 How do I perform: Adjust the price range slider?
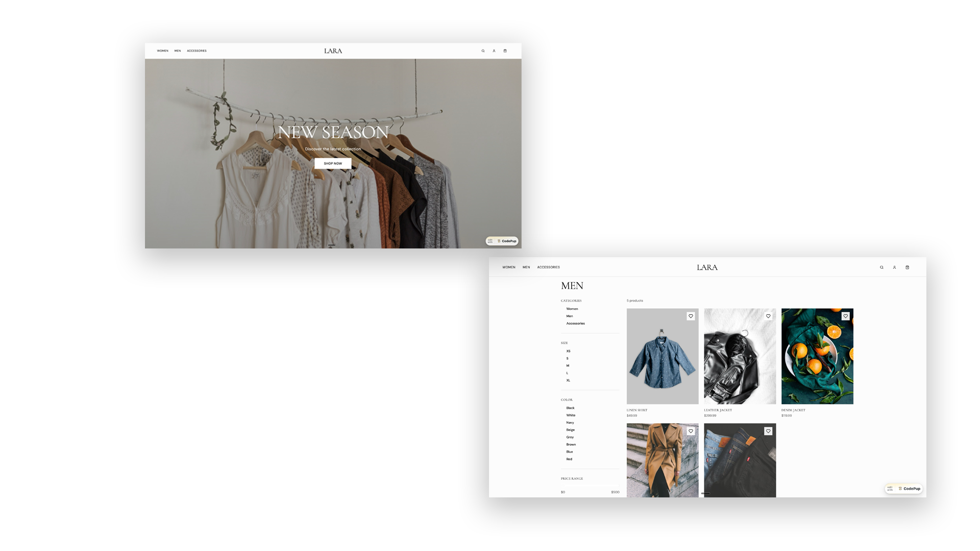pos(590,485)
